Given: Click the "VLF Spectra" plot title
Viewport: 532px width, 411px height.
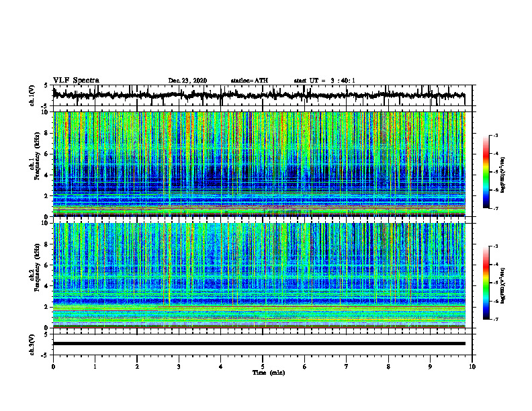Looking at the screenshot, I should 76,80.
